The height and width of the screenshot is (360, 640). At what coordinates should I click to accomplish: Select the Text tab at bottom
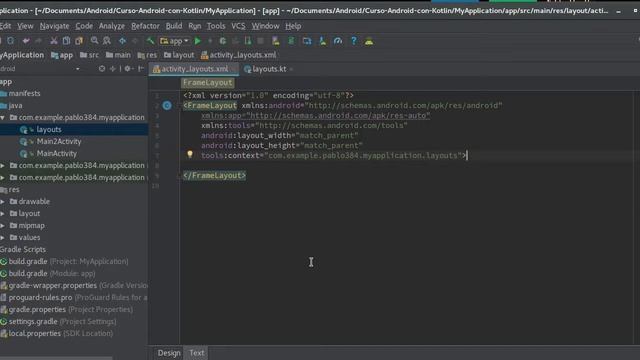click(x=197, y=353)
